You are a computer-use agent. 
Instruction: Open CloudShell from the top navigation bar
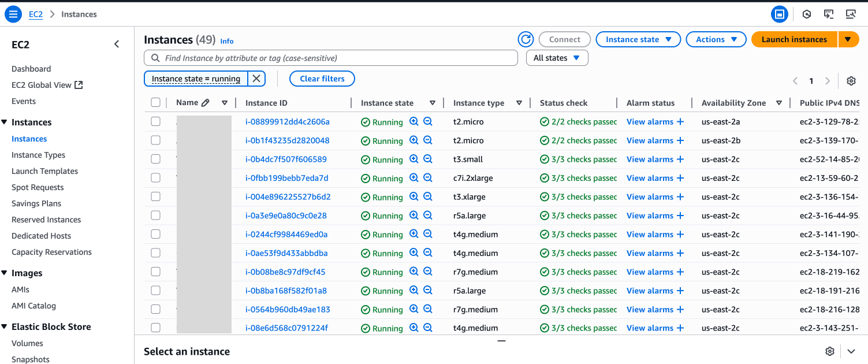pos(829,14)
